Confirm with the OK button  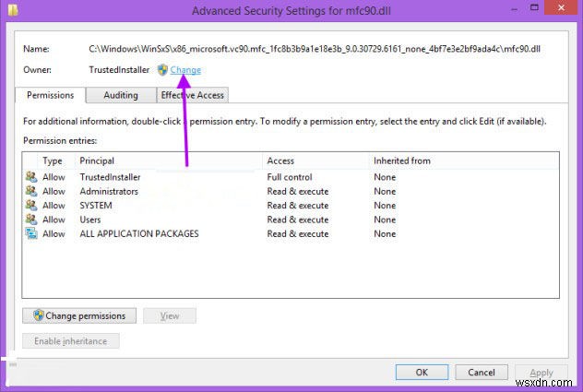422,373
